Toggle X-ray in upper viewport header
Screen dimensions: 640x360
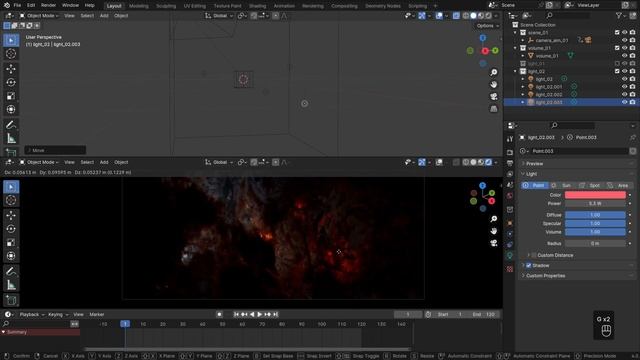click(x=456, y=16)
